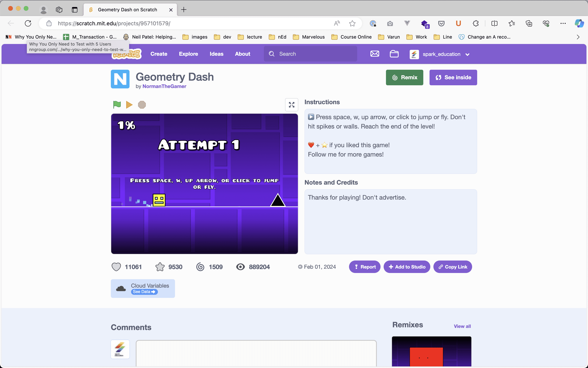
Task: Open the browser essentials heart icon
Action: [546, 23]
